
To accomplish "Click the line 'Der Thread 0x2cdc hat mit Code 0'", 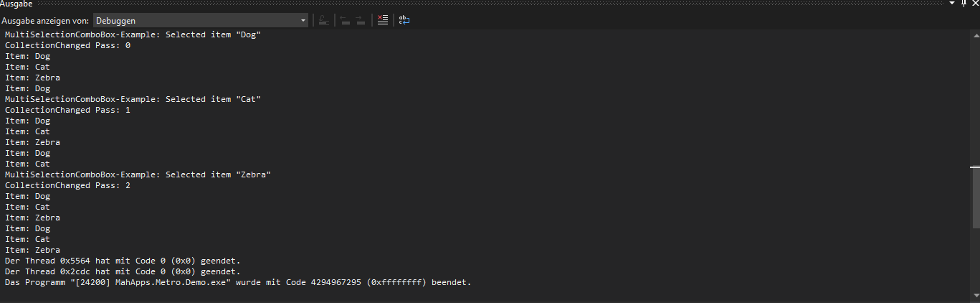I will click(123, 272).
